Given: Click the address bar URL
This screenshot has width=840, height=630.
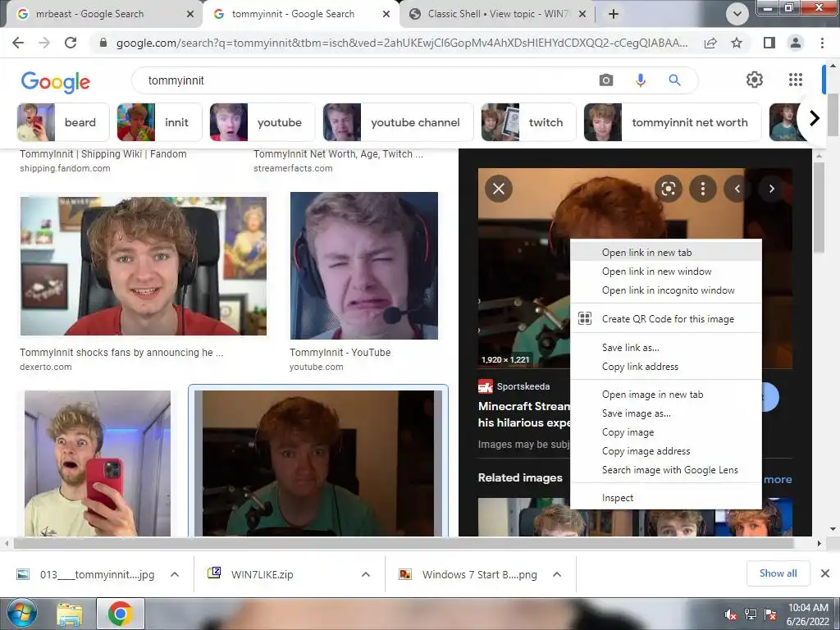Looking at the screenshot, I should pyautogui.click(x=402, y=43).
